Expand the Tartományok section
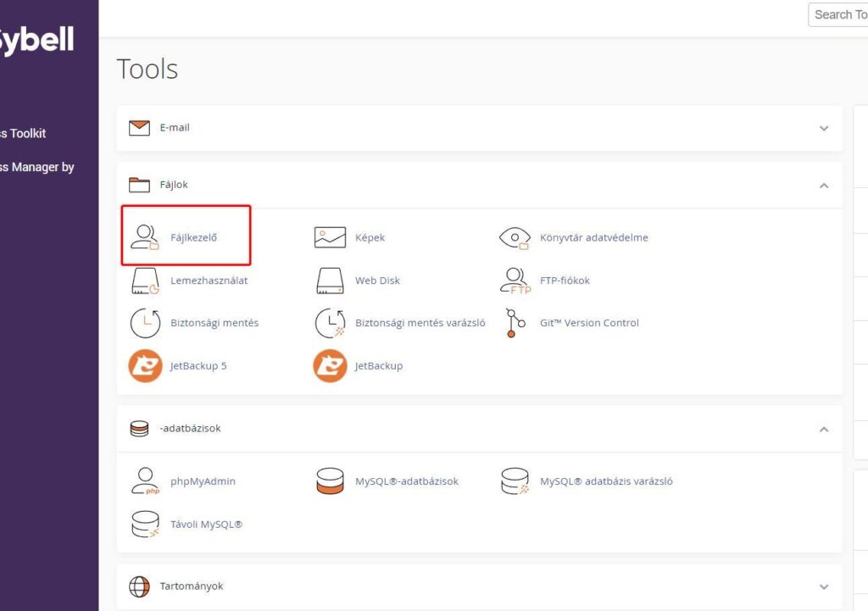The height and width of the screenshot is (611, 868). point(823,586)
